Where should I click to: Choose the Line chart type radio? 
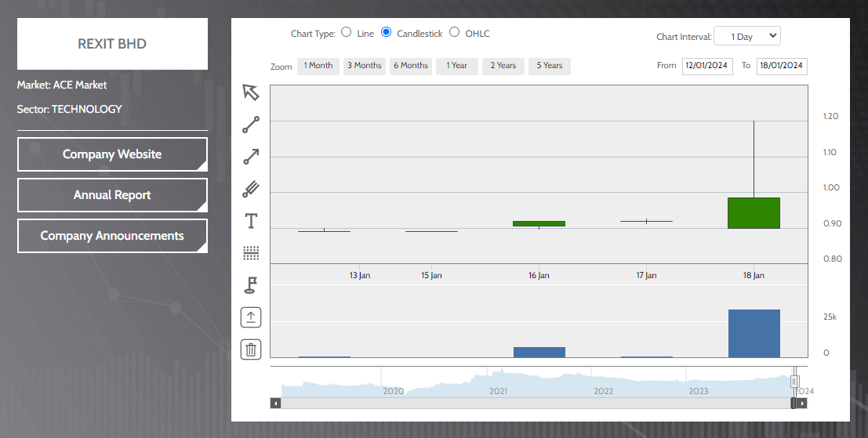(x=346, y=32)
